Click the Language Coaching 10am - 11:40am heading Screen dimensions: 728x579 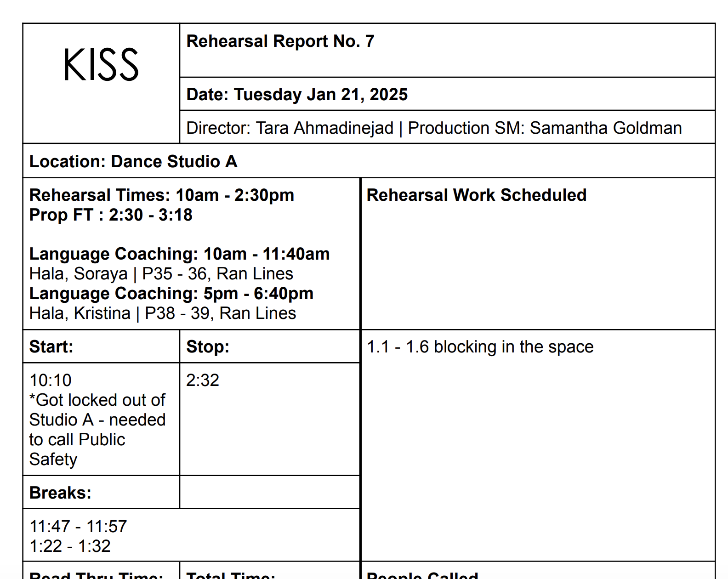(179, 254)
